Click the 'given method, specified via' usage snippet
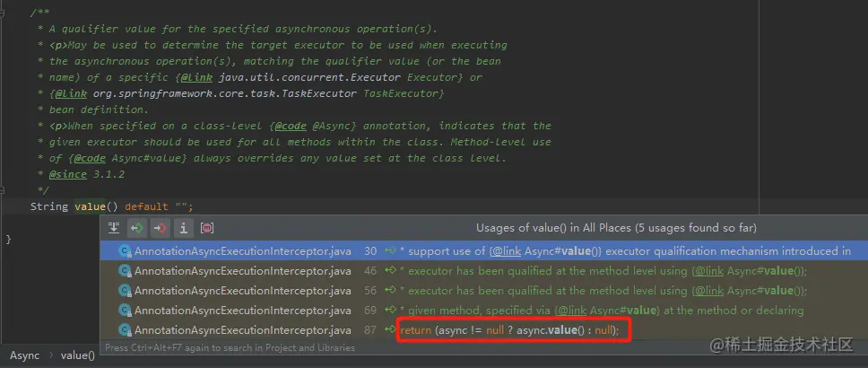868x368 pixels. [x=601, y=311]
